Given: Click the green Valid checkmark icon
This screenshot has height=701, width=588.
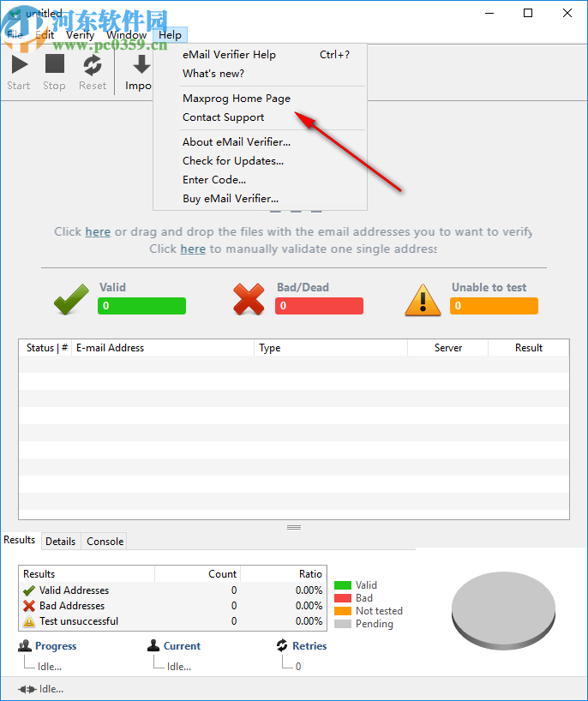Looking at the screenshot, I should point(71,300).
